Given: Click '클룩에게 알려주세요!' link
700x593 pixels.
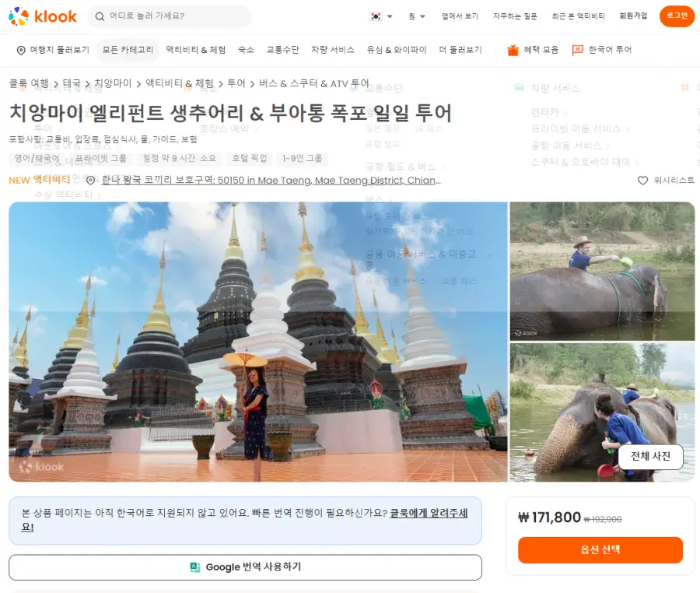Looking at the screenshot, I should (x=429, y=513).
